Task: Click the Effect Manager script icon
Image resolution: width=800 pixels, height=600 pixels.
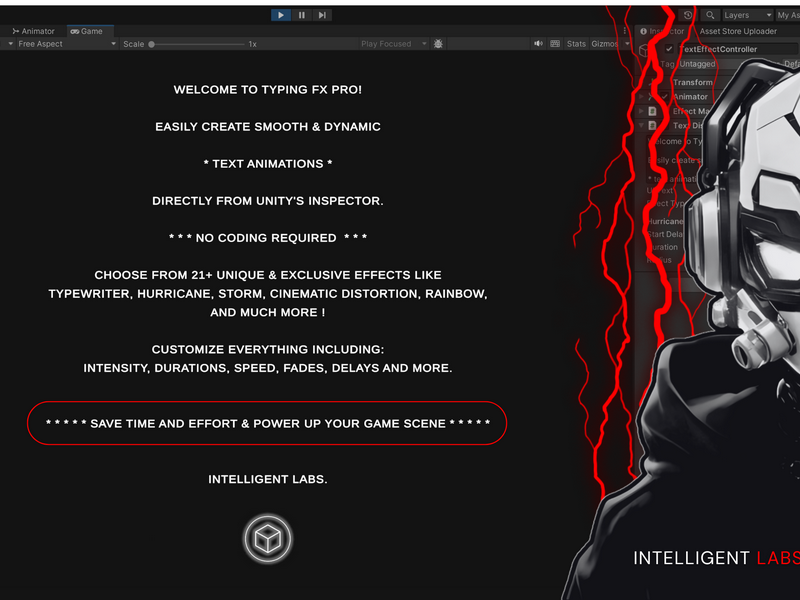Action: click(652, 111)
